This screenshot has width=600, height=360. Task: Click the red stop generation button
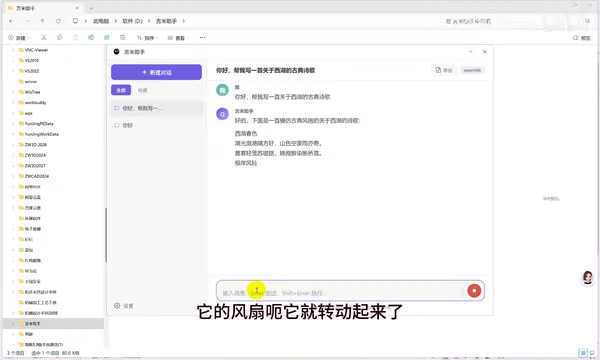click(x=474, y=291)
